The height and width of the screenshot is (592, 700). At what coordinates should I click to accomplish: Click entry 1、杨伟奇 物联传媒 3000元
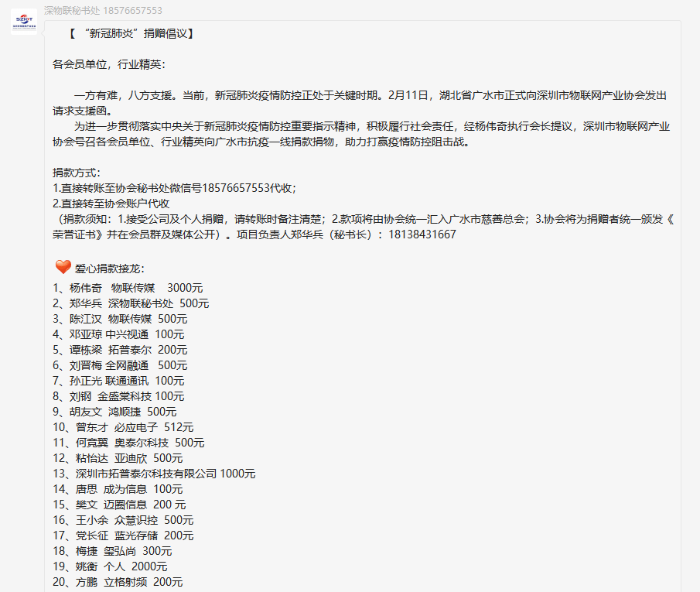pos(128,288)
